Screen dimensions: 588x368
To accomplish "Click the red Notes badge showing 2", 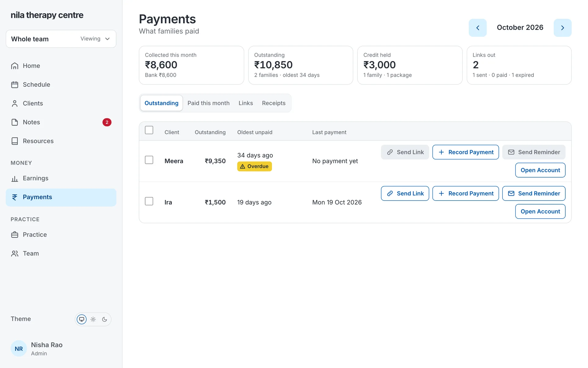I will click(x=107, y=122).
